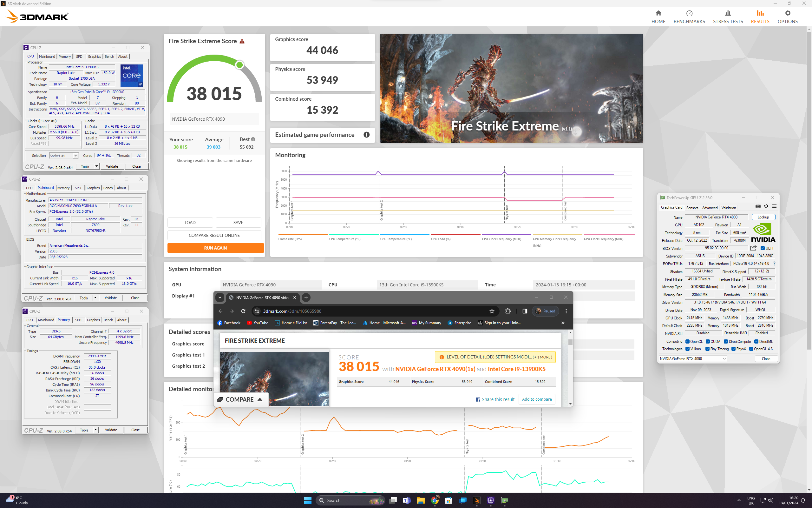Open the Tools dropdown arrow in CPU-Z CPU window
The image size is (812, 508).
click(96, 166)
